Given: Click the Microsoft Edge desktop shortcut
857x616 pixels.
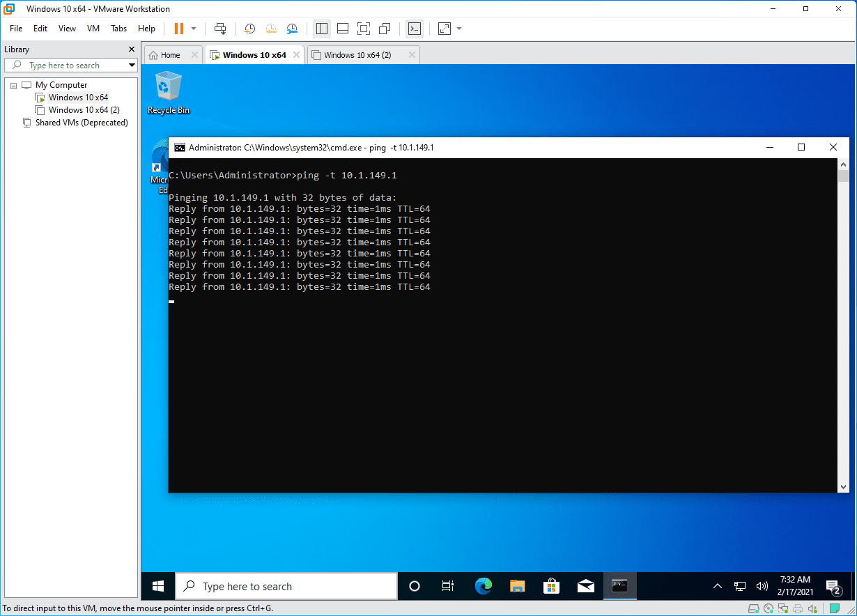Looking at the screenshot, I should pos(160,167).
